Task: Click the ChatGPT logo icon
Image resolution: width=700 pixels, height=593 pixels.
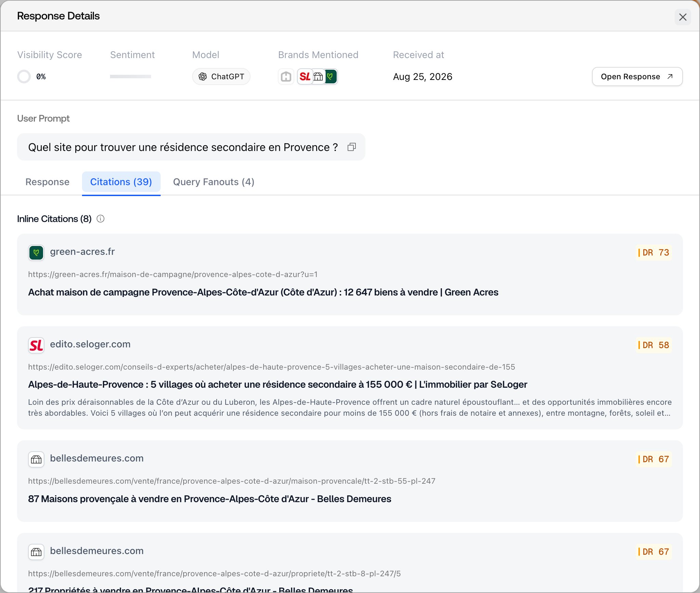Action: coord(203,77)
